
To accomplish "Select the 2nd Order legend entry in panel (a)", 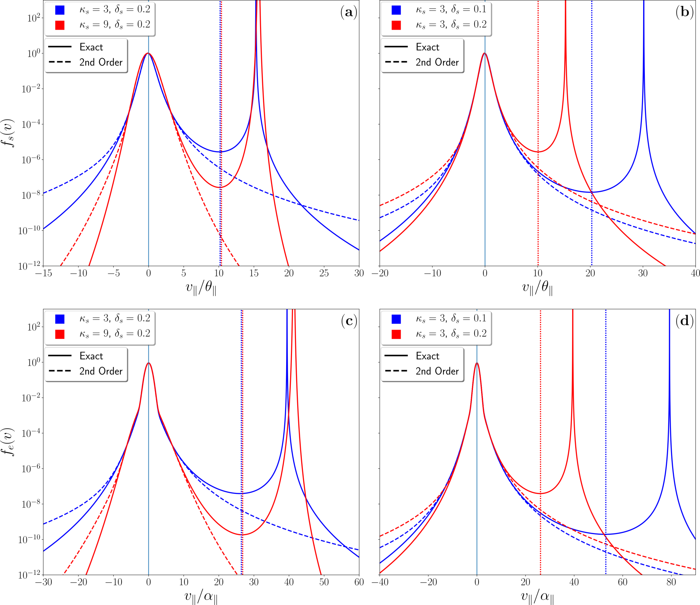I will point(101,62).
